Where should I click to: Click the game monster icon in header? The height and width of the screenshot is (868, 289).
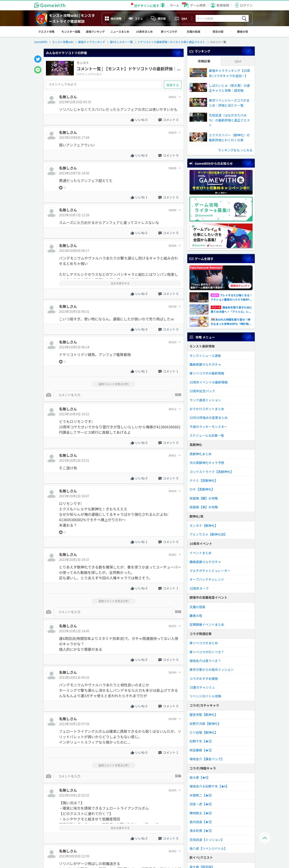click(41, 18)
